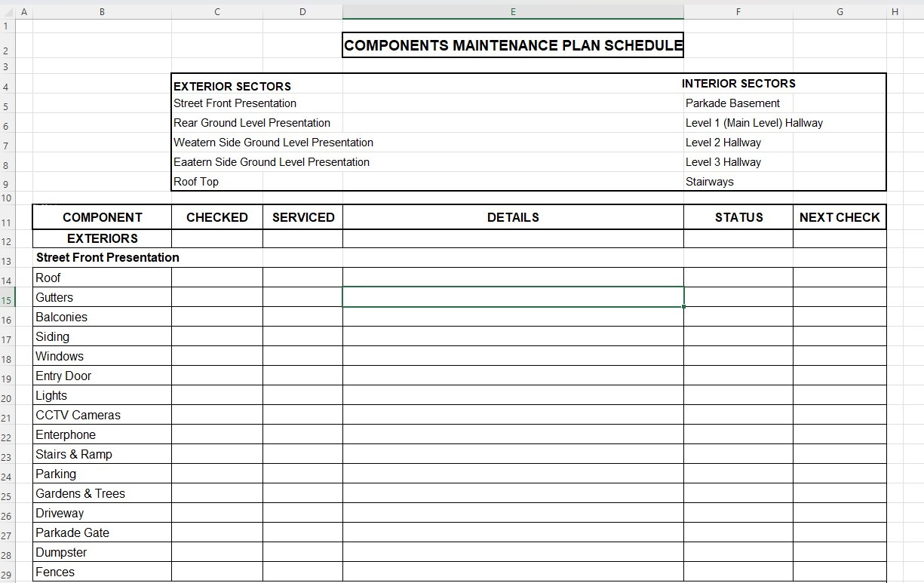Select the column E header
The image size is (924, 583).
pyautogui.click(x=513, y=11)
